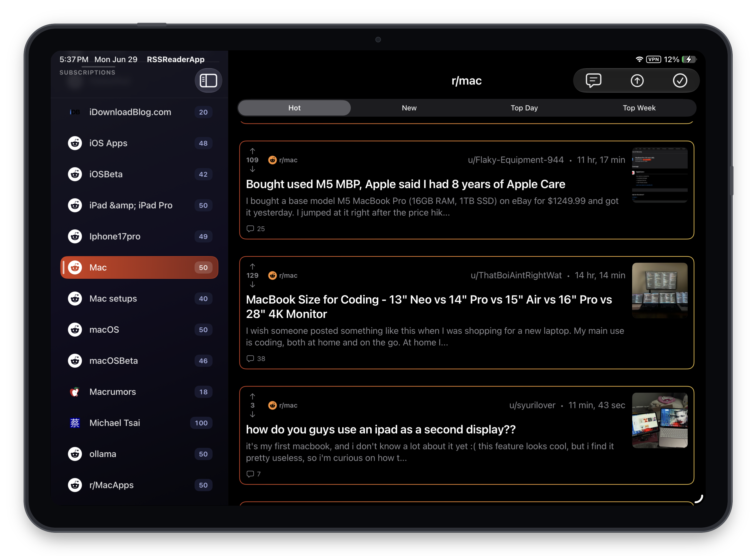Upvote the MacBook Size for Coding post
This screenshot has width=756, height=556.
click(x=252, y=266)
